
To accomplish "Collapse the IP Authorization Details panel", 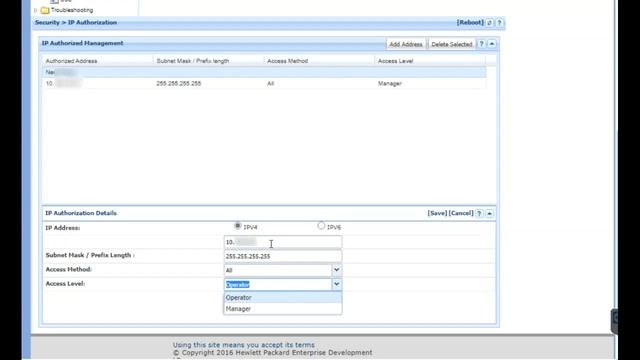I will (x=489, y=213).
